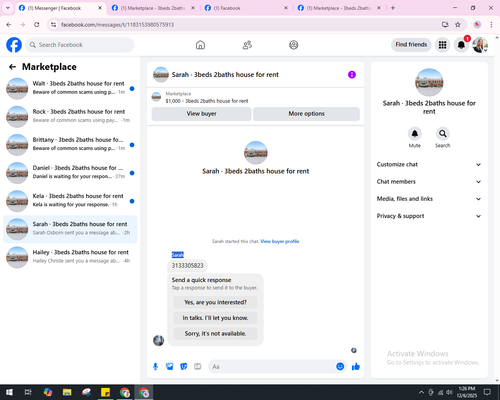This screenshot has height=400, width=500.
Task: Choose a GIF icon
Action: [198, 367]
